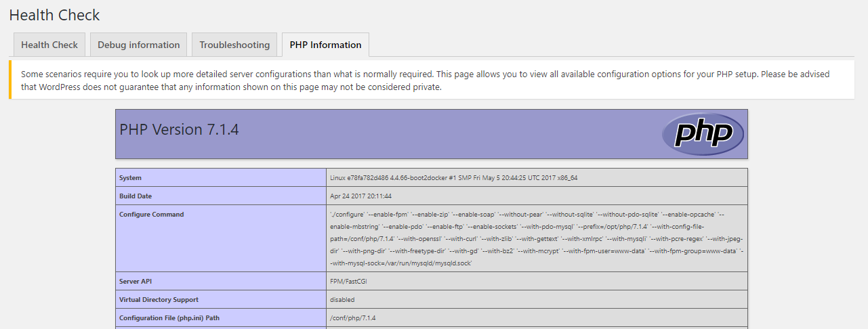This screenshot has height=329, width=868.
Task: Select the Server API label
Action: tap(135, 281)
